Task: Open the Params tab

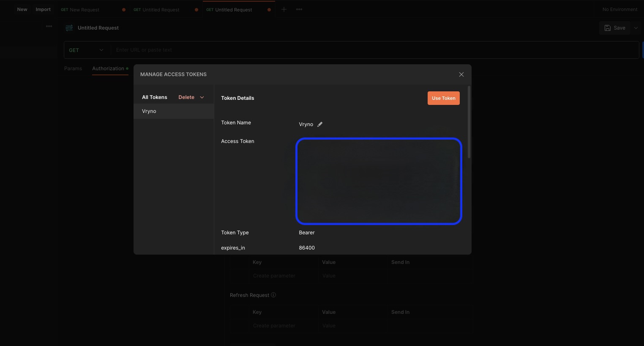Action: coord(73,69)
